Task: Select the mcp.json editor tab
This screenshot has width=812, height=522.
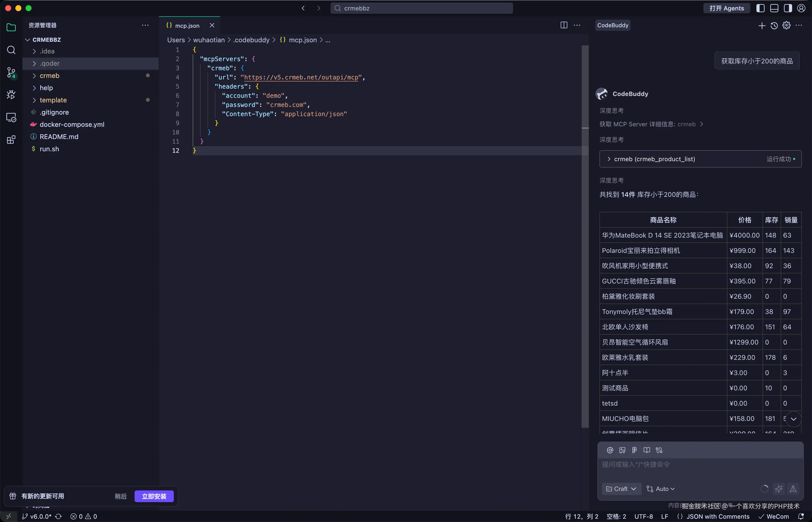Action: coord(187,25)
